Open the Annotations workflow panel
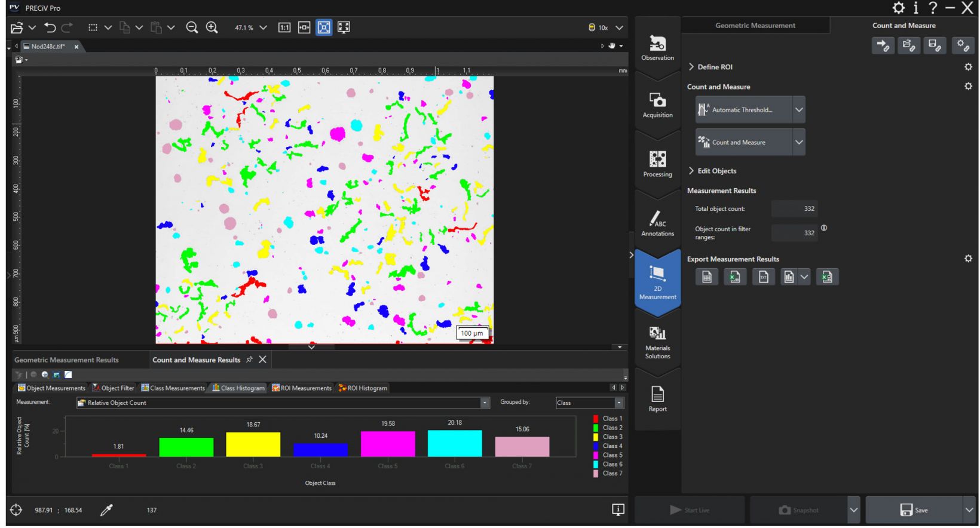Image resolution: width=980 pixels, height=528 pixels. tap(657, 223)
